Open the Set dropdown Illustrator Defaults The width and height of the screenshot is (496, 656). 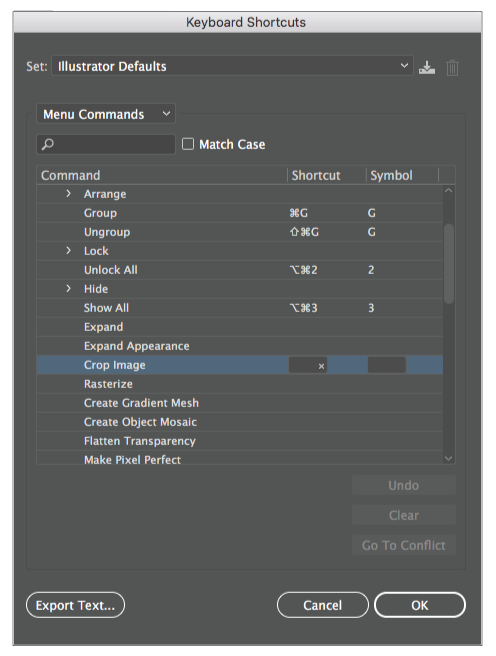pyautogui.click(x=232, y=66)
